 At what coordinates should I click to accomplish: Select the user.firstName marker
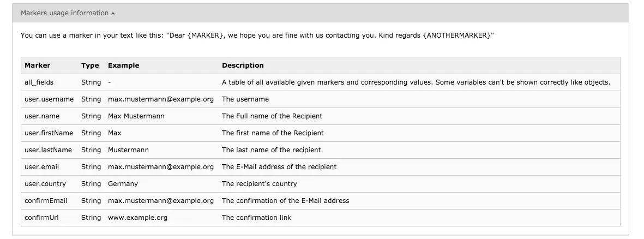[x=49, y=133]
